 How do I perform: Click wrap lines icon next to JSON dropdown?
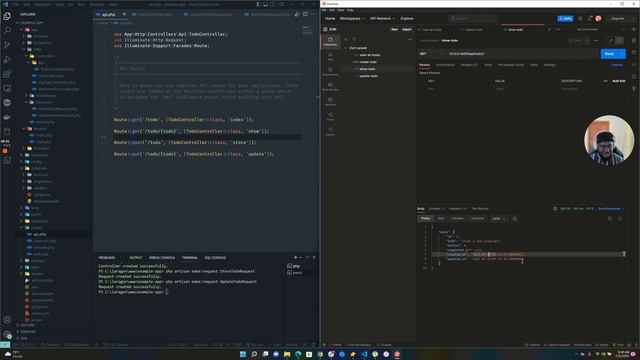coord(515,219)
